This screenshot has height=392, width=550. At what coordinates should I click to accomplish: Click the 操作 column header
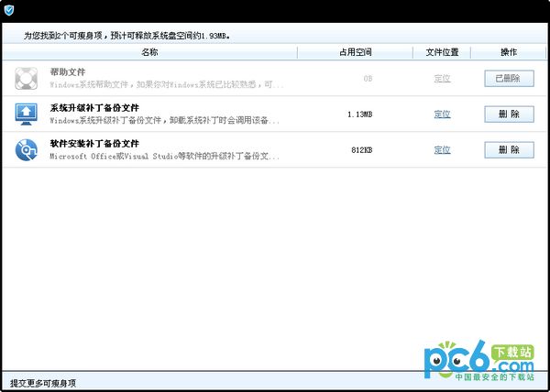(509, 52)
